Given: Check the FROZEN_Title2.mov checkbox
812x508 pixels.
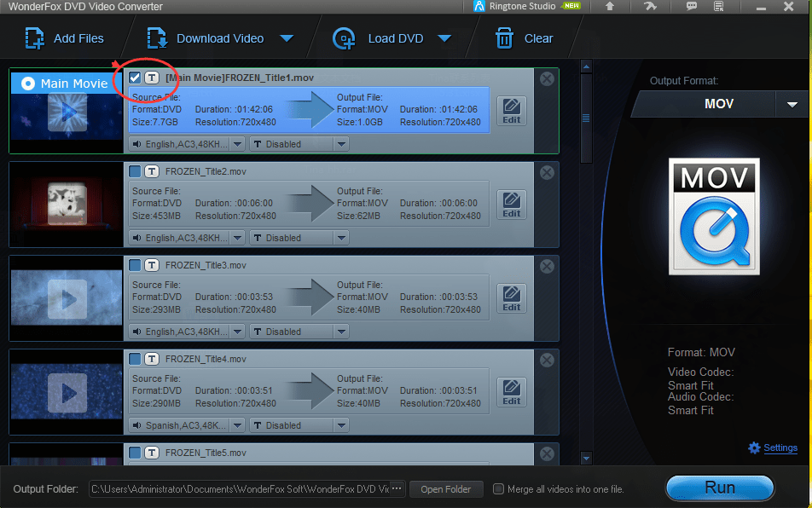Looking at the screenshot, I should coord(135,171).
